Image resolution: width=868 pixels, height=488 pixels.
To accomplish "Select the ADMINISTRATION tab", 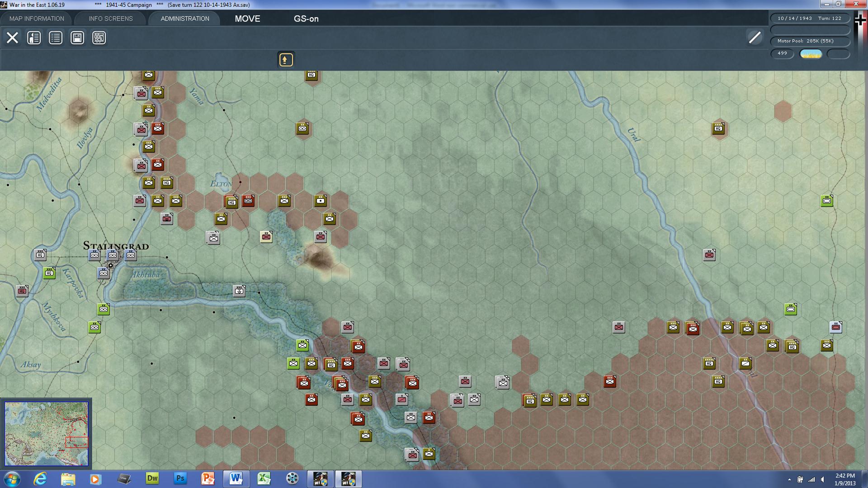I will coord(185,19).
